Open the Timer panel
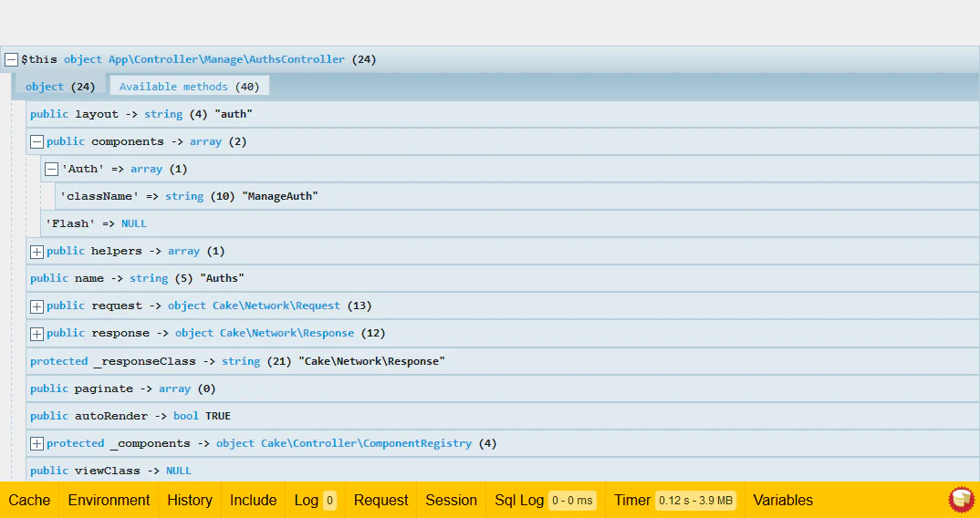The width and height of the screenshot is (980, 518). pyautogui.click(x=675, y=500)
